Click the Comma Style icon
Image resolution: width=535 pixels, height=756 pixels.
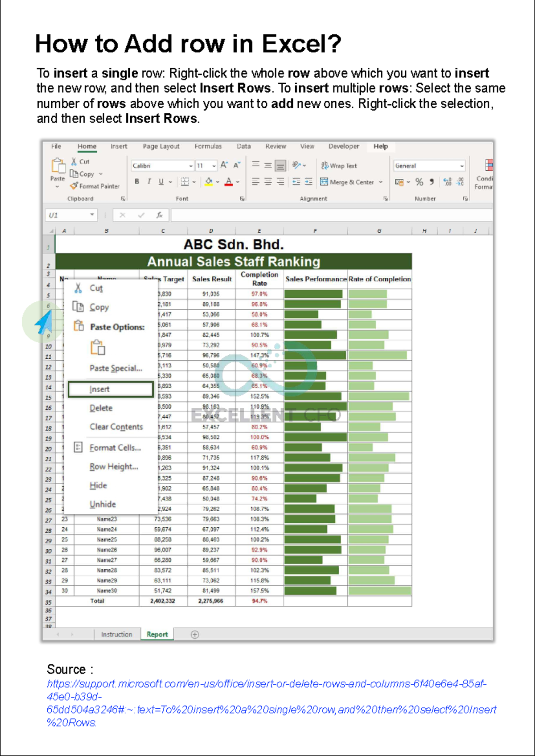click(431, 182)
